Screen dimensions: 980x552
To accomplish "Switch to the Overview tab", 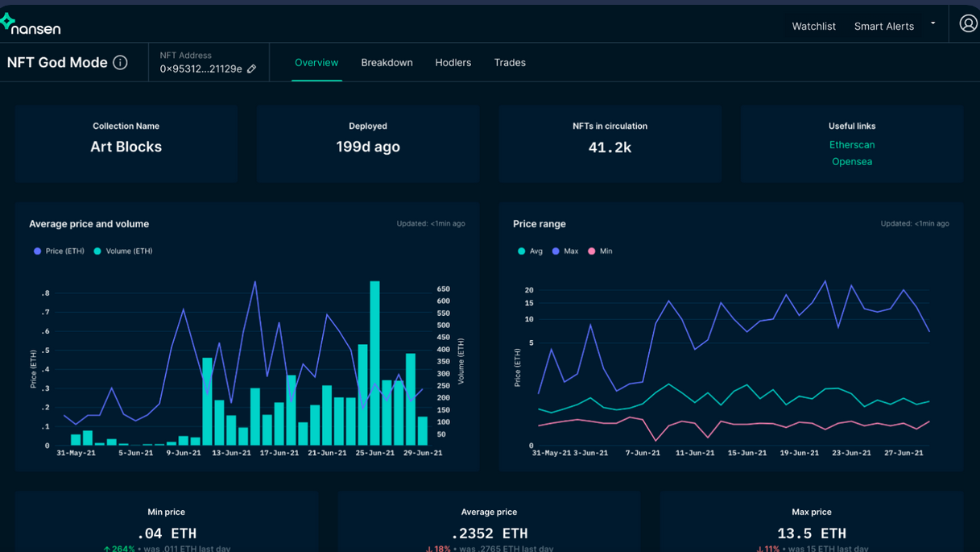I will (x=316, y=63).
